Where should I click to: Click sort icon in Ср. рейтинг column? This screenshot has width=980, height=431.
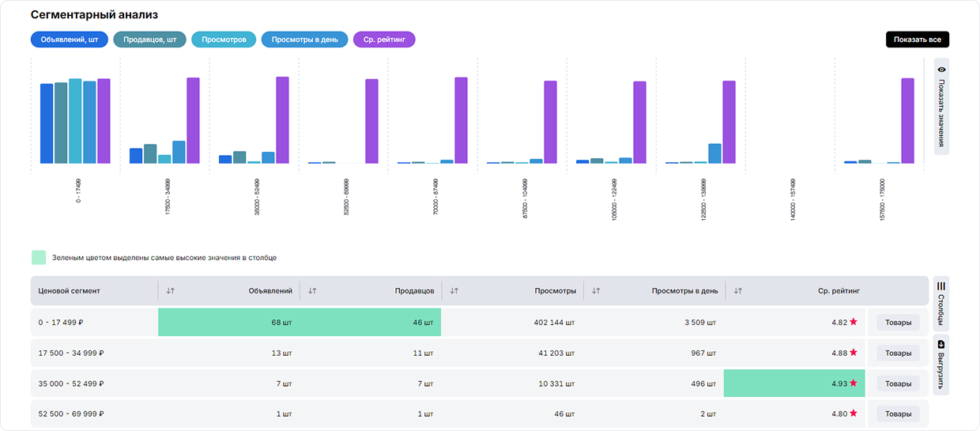click(x=737, y=291)
